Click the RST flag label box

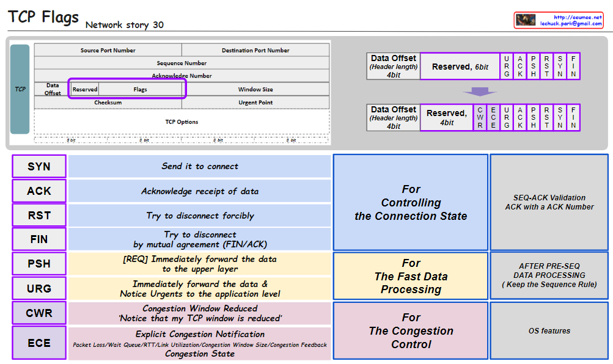pos(39,215)
